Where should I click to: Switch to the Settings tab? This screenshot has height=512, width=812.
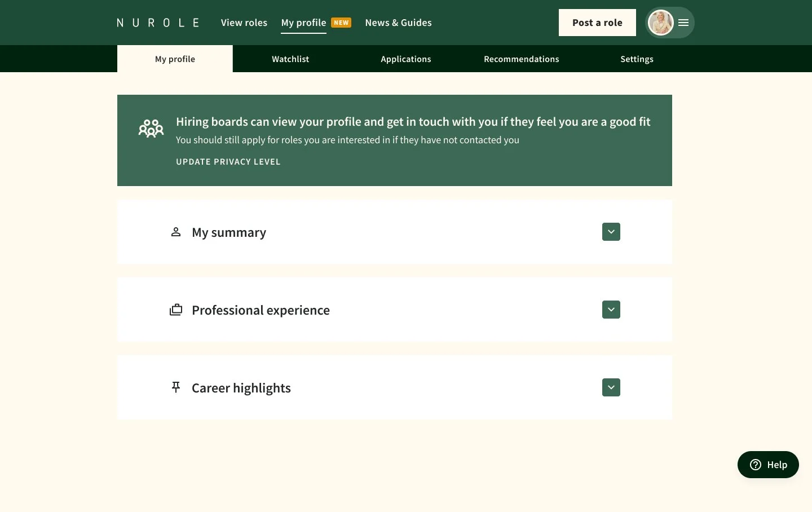click(637, 59)
